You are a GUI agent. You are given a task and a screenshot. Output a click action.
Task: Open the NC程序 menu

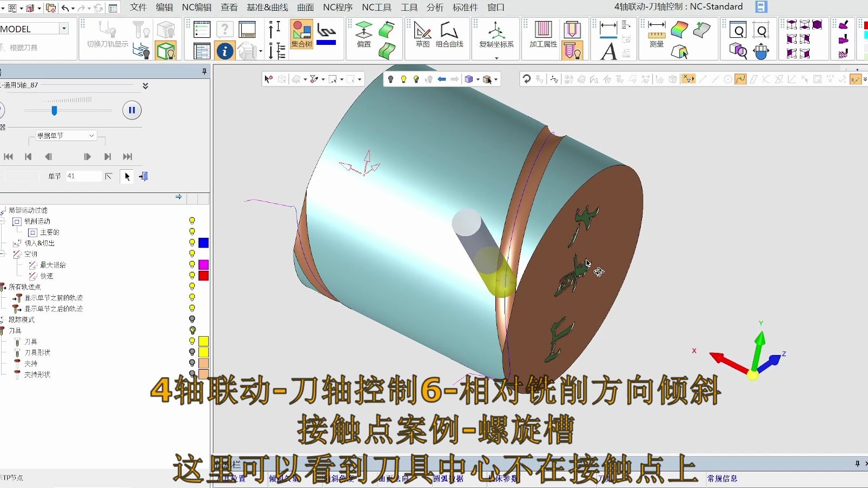338,7
